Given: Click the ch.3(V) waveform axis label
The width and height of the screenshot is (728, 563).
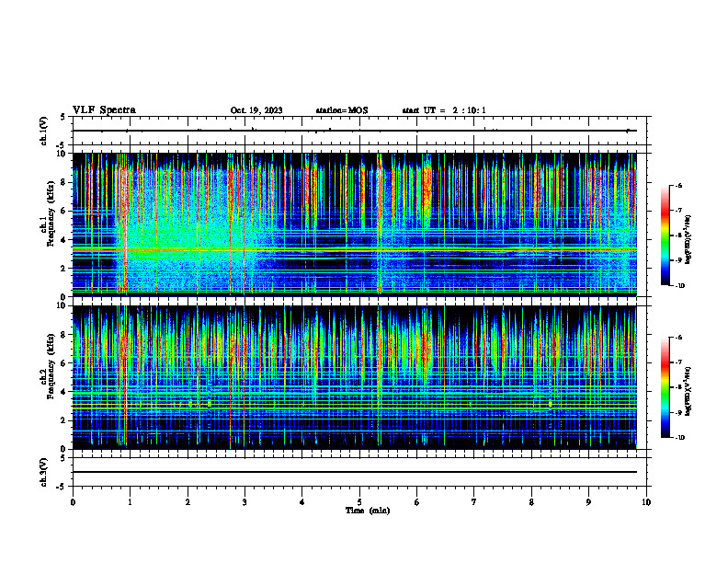Looking at the screenshot, I should [44, 472].
